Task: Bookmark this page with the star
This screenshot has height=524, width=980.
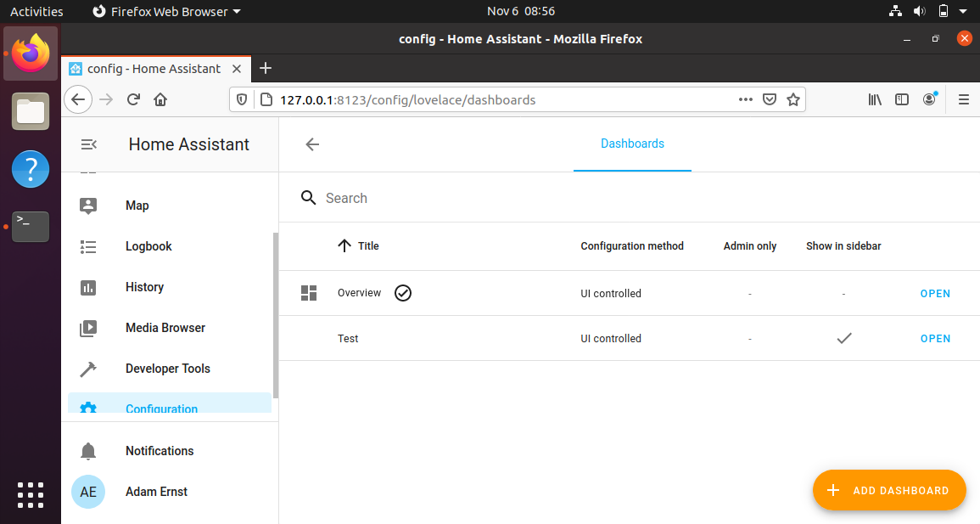Action: pos(793,99)
